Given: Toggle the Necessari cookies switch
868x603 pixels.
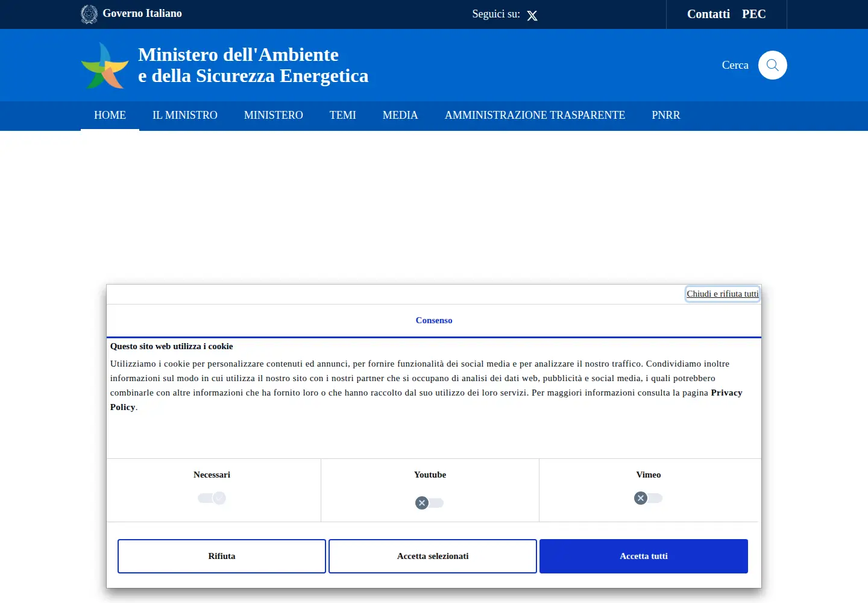Looking at the screenshot, I should (x=212, y=498).
